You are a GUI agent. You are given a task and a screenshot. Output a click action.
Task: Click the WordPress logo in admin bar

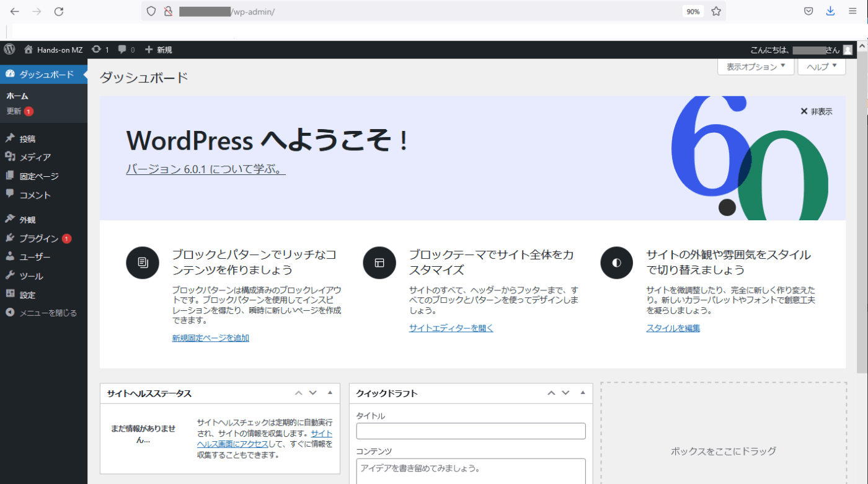pyautogui.click(x=9, y=50)
